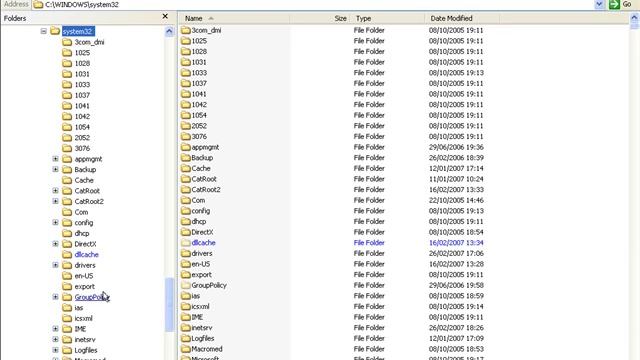The height and width of the screenshot is (360, 640).
Task: Expand the inetsrv folder in tree
Action: [x=56, y=339]
